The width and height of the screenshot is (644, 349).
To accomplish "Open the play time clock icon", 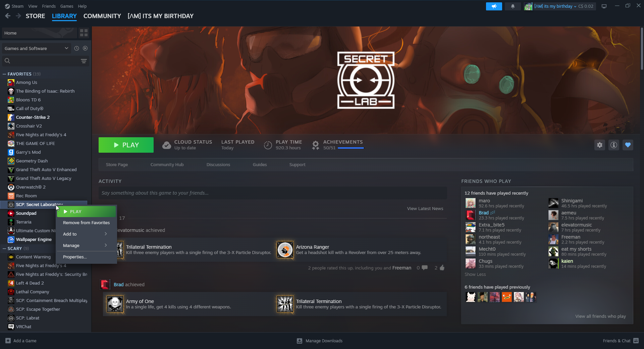I will point(268,145).
